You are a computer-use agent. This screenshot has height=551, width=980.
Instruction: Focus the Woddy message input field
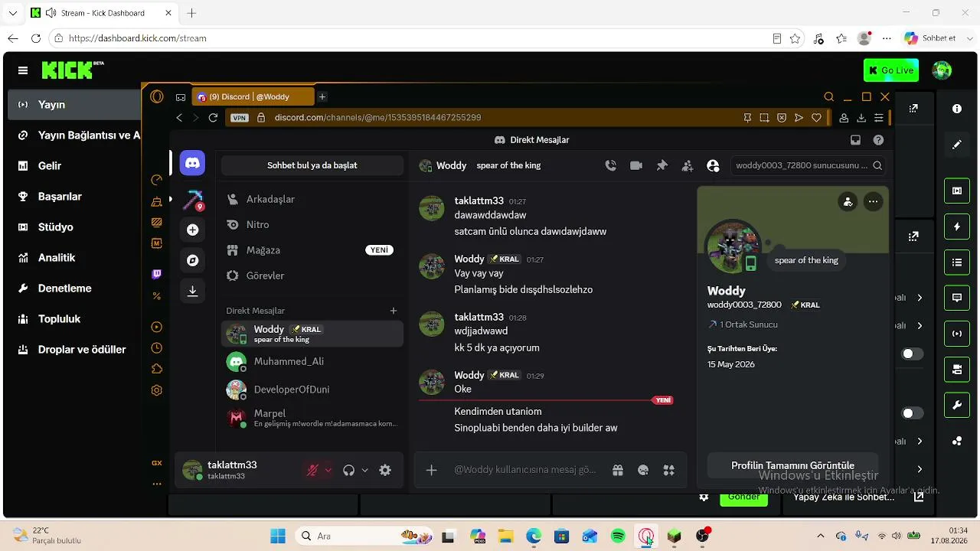point(525,470)
